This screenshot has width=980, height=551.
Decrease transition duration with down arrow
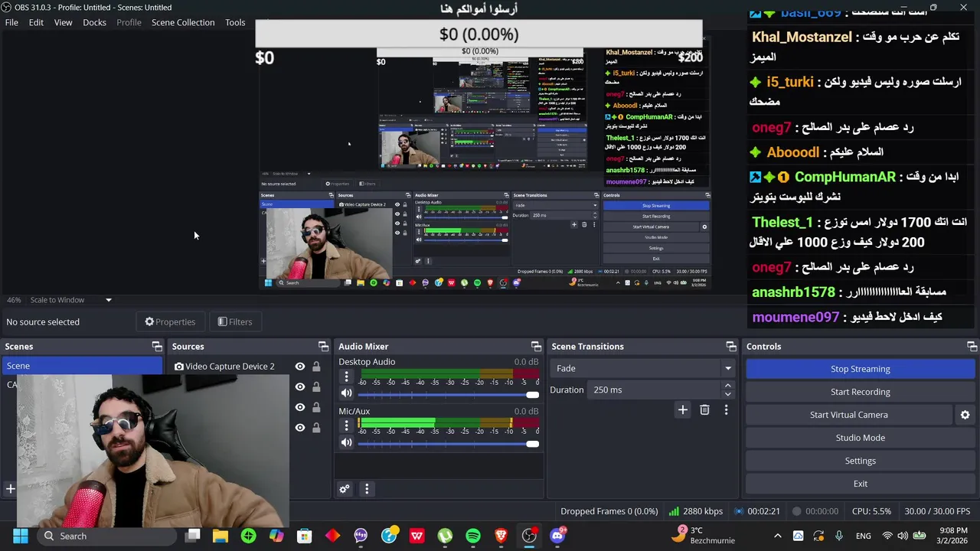coord(727,394)
